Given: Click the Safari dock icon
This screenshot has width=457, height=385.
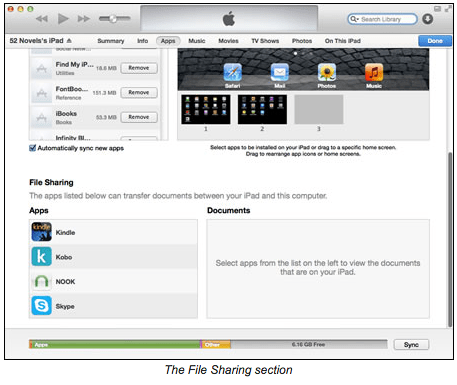Looking at the screenshot, I should (232, 72).
